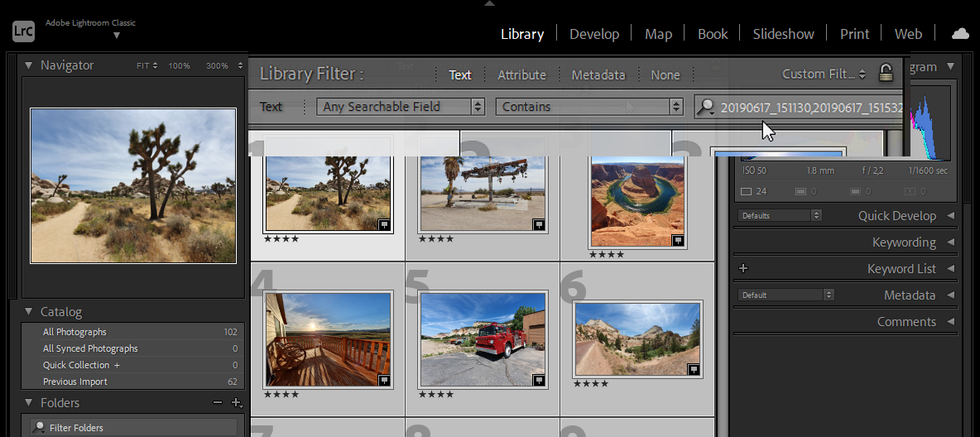Select All Synced Photographs

pos(133,348)
